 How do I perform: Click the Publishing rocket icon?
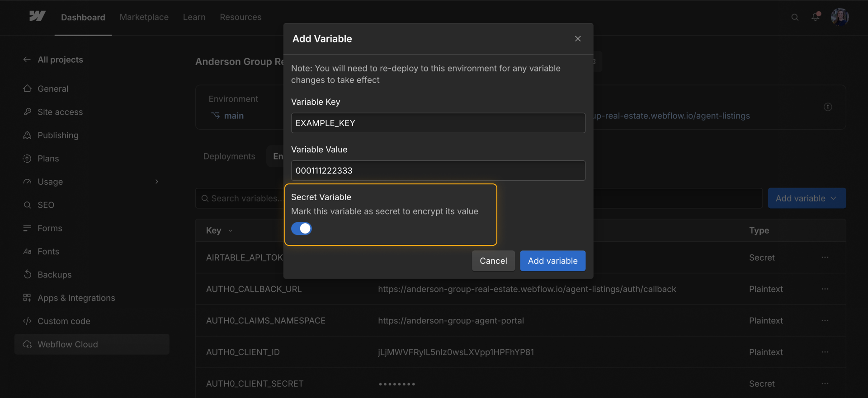pos(28,135)
